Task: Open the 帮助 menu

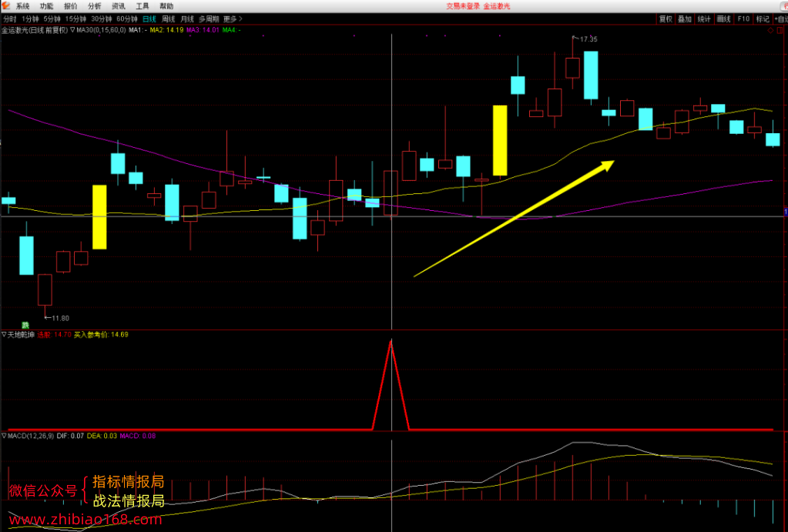Action: pos(166,6)
